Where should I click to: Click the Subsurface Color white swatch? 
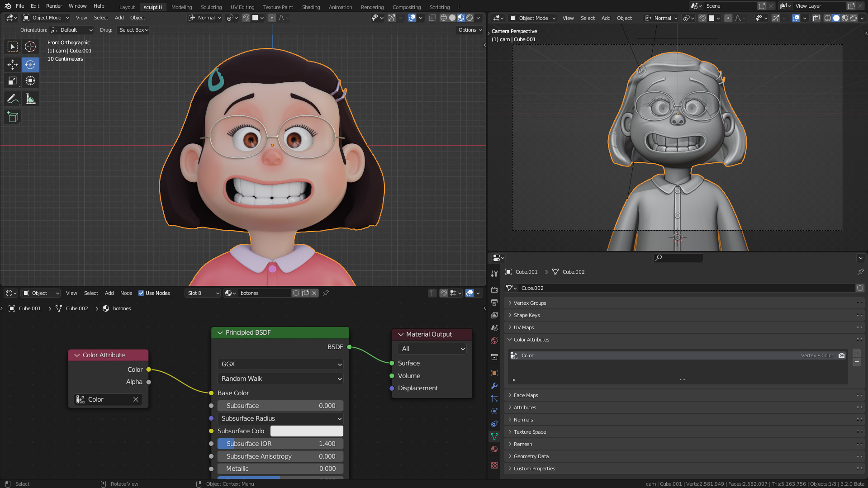tap(307, 431)
